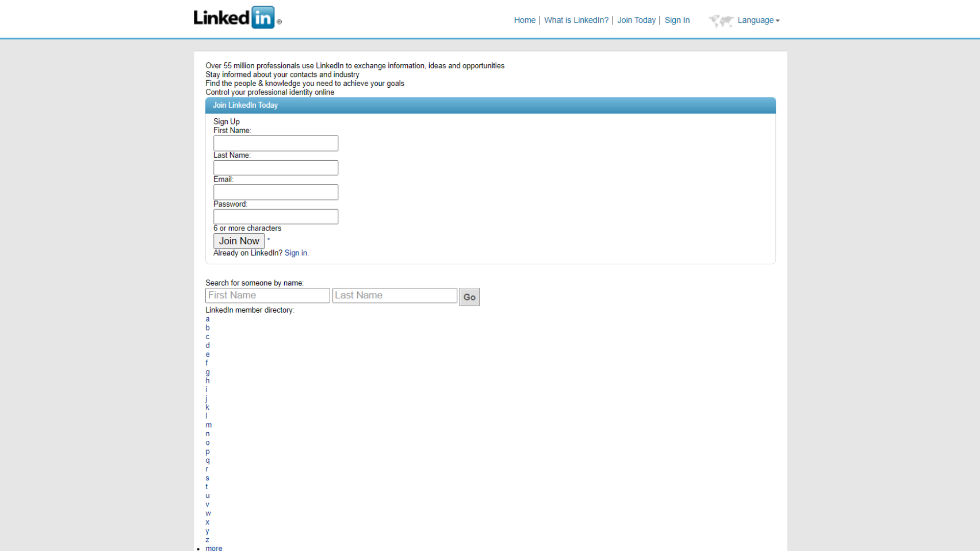980x551 pixels.
Task: Click the Password input field
Action: tap(276, 217)
